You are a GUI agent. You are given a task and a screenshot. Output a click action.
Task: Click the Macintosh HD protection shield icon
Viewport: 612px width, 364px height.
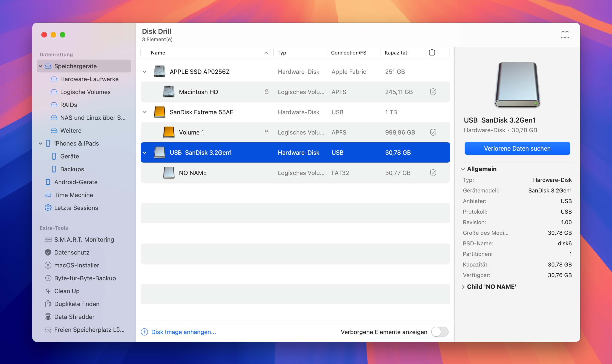point(433,92)
